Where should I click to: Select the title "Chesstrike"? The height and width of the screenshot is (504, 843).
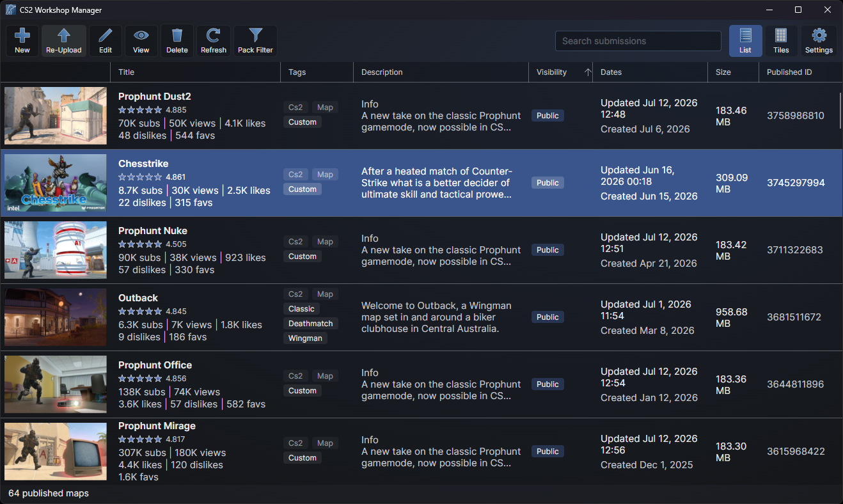(x=143, y=164)
